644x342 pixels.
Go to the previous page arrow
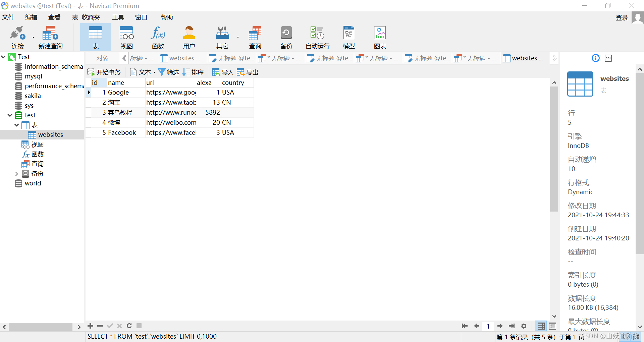click(476, 326)
